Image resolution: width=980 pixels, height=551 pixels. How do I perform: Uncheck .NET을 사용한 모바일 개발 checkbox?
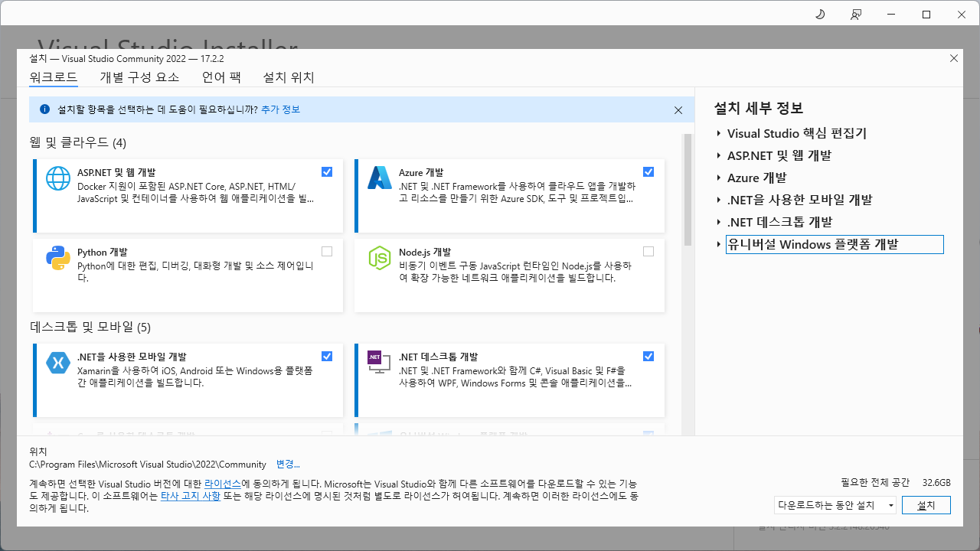(x=327, y=356)
